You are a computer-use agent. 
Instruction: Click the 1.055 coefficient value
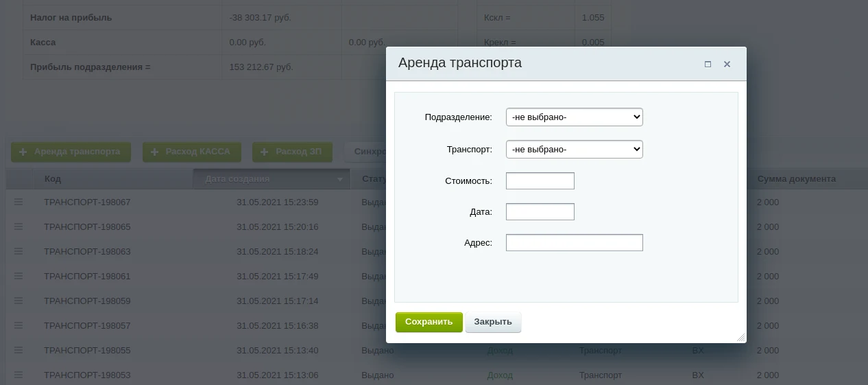[x=593, y=17]
